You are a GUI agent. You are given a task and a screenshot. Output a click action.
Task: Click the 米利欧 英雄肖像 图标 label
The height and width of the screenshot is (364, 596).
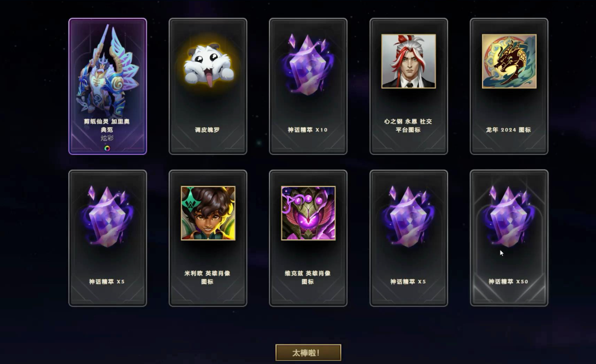point(208,277)
